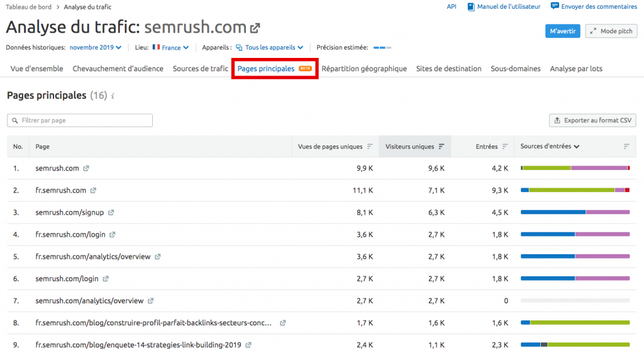The height and width of the screenshot is (355, 644).
Task: Click the 0 entries value in row 7
Action: click(x=506, y=301)
